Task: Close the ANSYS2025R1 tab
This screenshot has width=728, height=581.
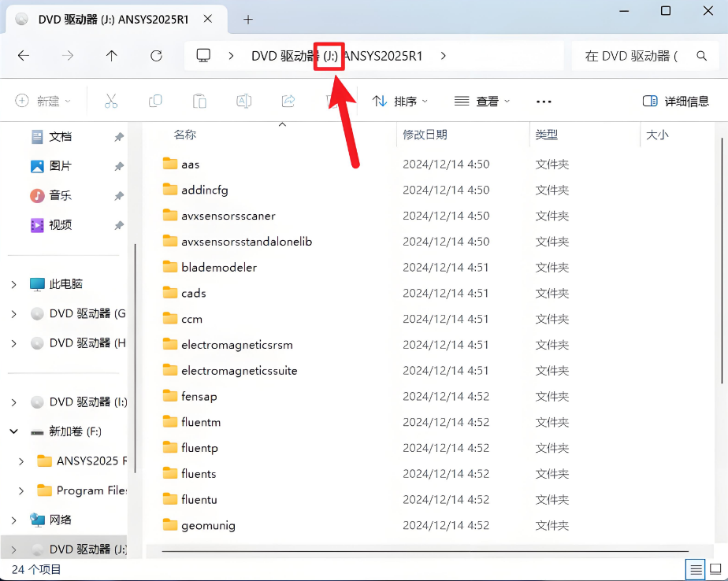Action: pyautogui.click(x=208, y=19)
